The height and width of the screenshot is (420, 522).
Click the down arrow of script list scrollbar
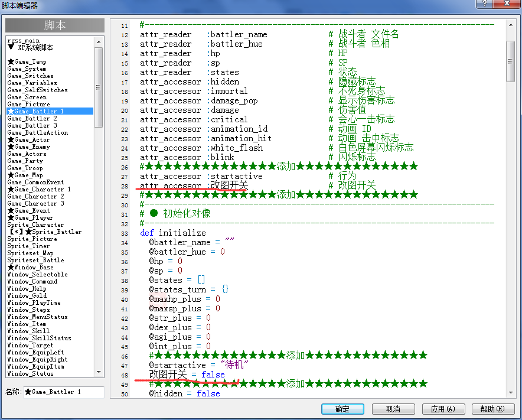[x=99, y=372]
